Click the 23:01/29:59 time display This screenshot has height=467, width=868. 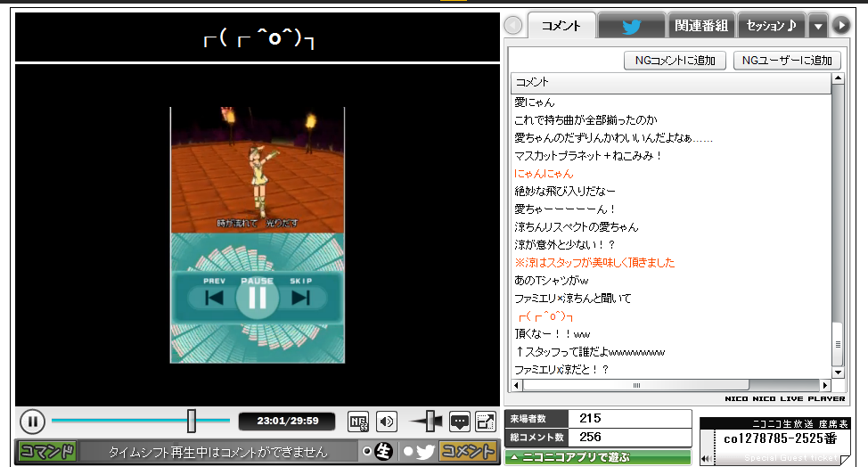(287, 421)
